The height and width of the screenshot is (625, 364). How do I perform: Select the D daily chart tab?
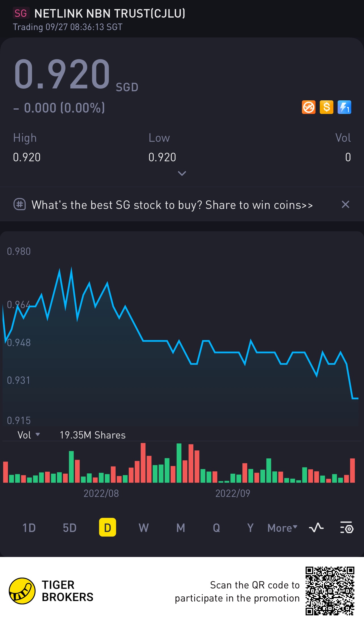pyautogui.click(x=107, y=527)
